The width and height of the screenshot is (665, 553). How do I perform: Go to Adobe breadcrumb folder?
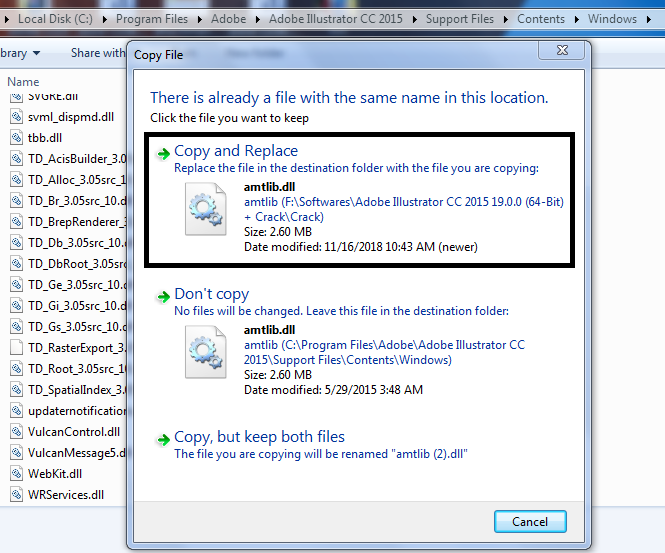point(229,19)
